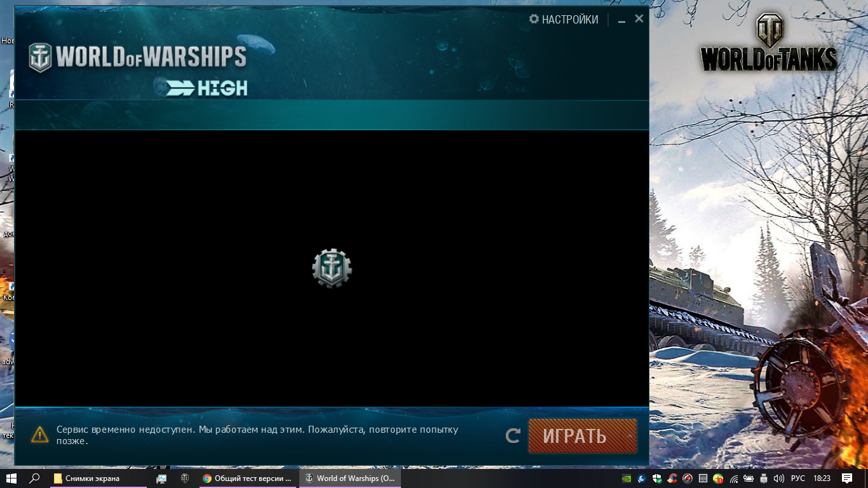The width and height of the screenshot is (868, 488).
Task: Click the loading gear anchor icon
Action: (x=332, y=268)
